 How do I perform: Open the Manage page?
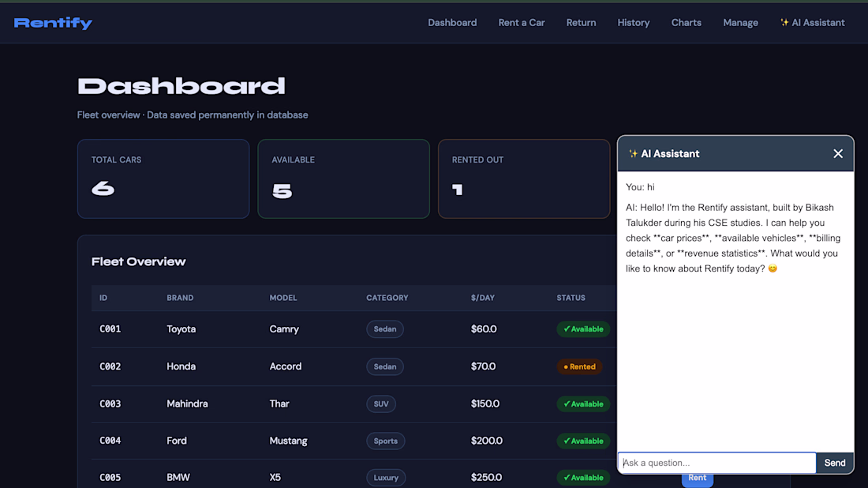point(741,23)
